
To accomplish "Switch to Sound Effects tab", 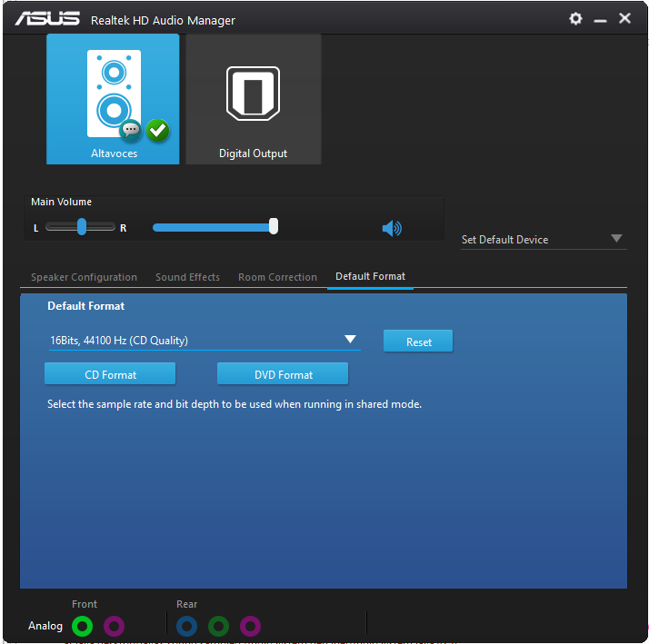I will point(187,277).
